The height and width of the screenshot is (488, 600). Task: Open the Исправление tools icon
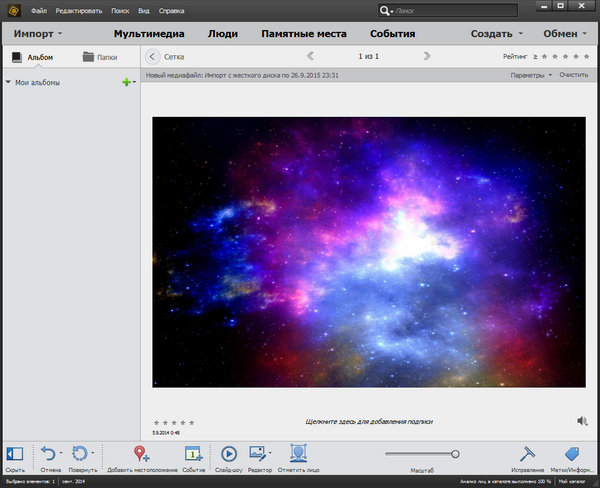pos(530,454)
